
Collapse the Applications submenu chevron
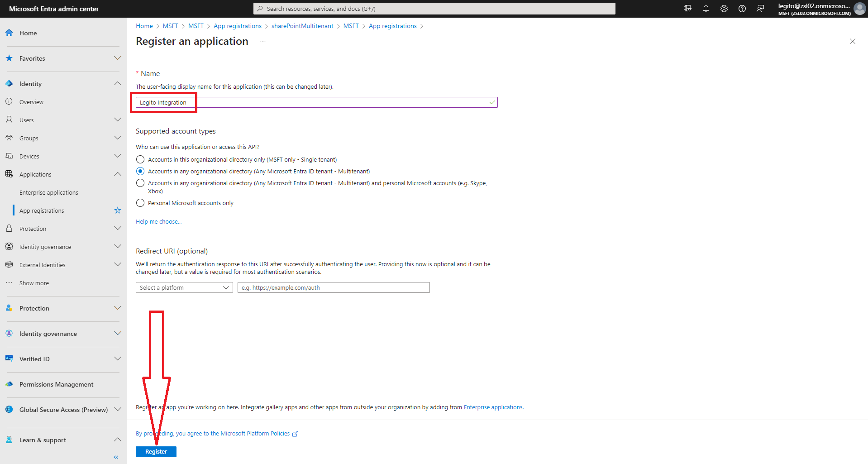(118, 174)
